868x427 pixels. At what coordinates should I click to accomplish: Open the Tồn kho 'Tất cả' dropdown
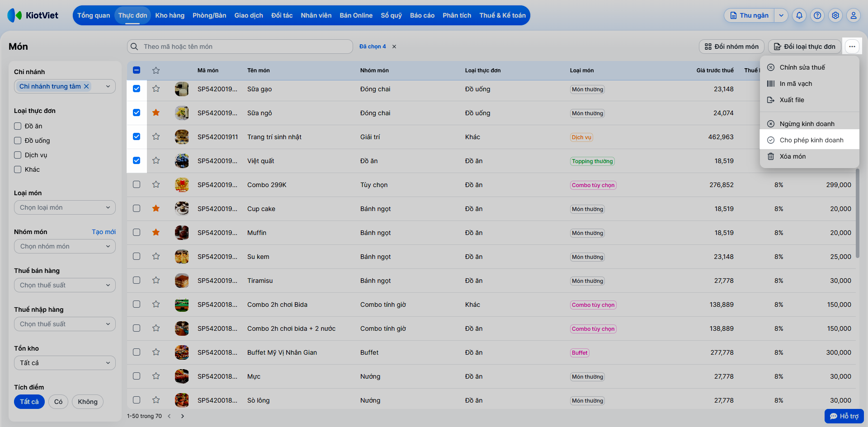[65, 363]
